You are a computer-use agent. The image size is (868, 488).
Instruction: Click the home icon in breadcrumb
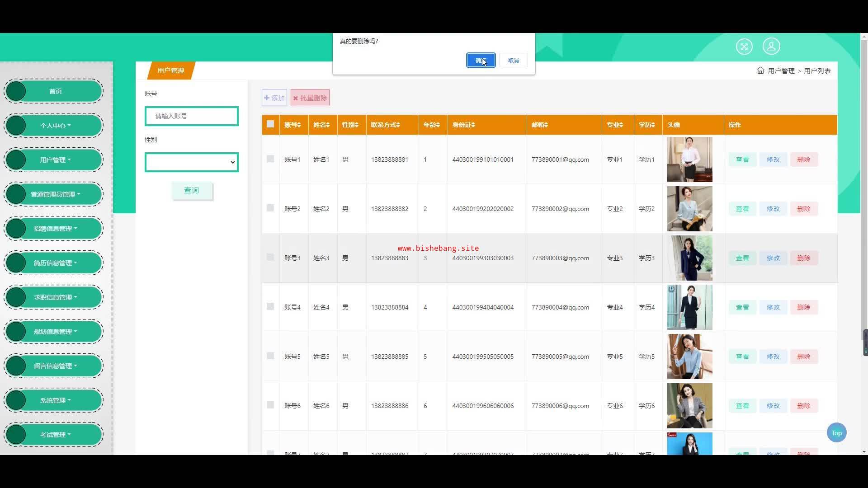(x=760, y=70)
